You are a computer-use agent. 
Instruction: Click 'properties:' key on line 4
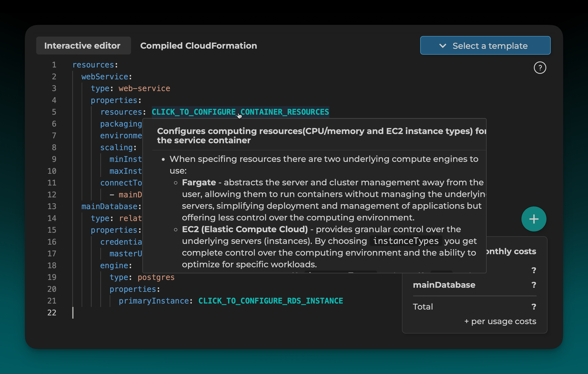116,100
